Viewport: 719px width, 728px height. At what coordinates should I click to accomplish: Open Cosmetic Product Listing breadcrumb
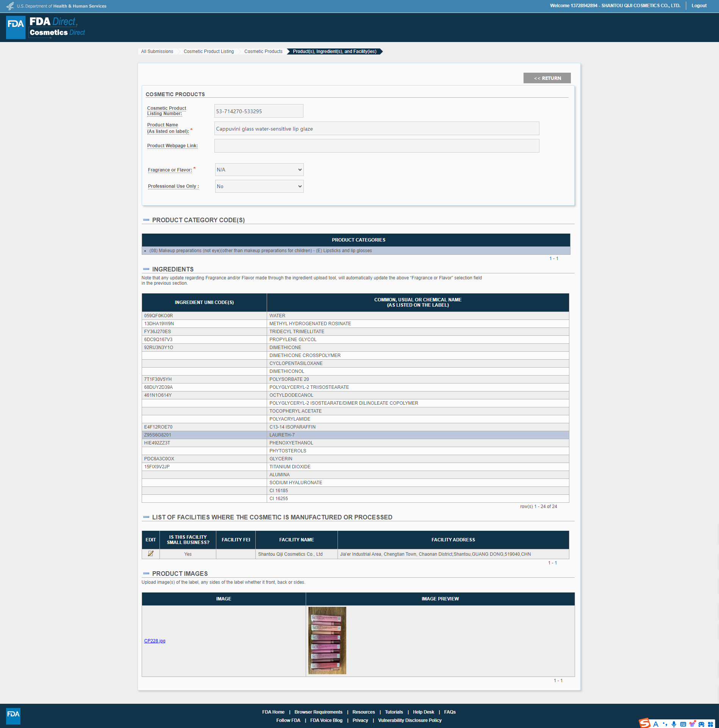pos(208,51)
